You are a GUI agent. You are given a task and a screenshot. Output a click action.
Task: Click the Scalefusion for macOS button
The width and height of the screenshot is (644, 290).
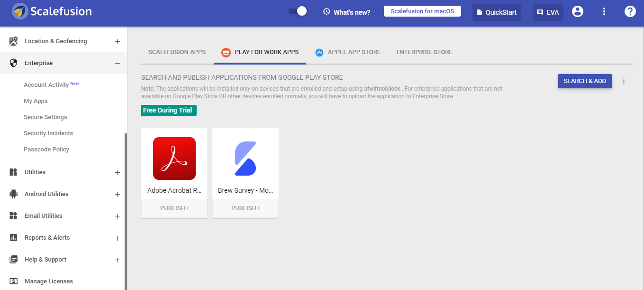click(x=422, y=11)
